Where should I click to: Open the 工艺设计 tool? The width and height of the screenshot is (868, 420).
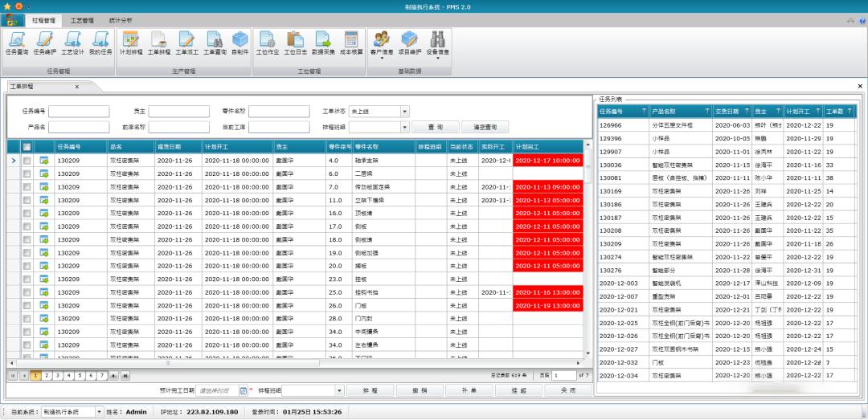72,43
